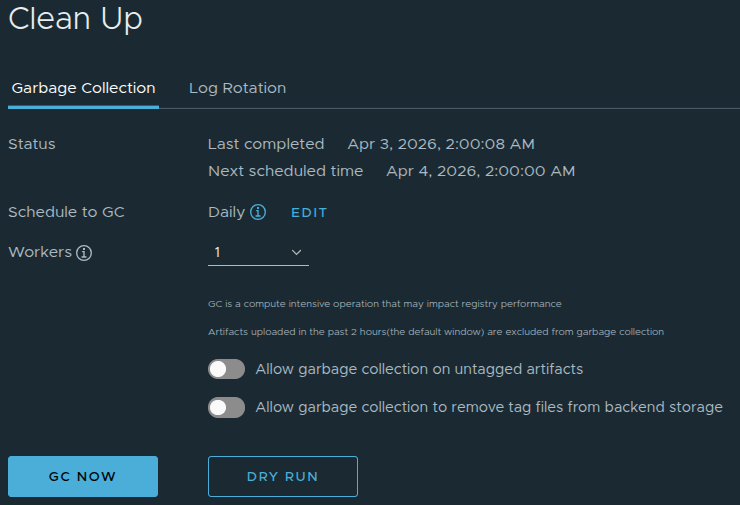This screenshot has height=505, width=740.
Task: Click the Next scheduled time value
Action: (480, 171)
